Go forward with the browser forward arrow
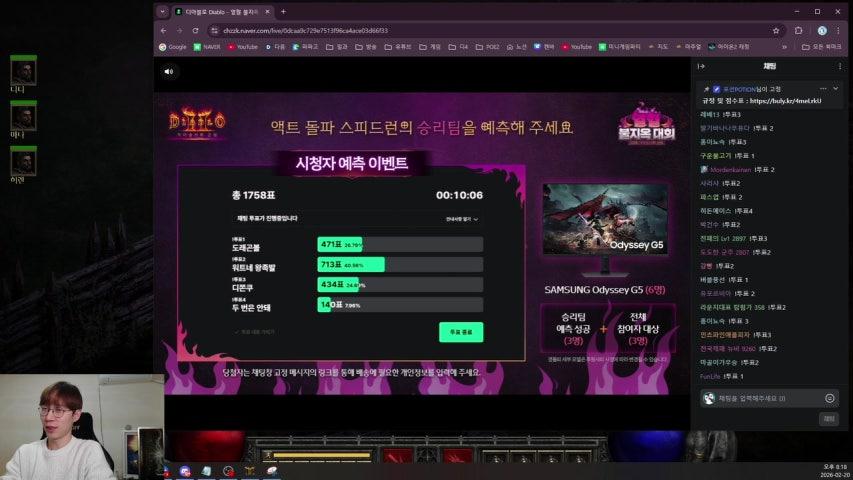The width and height of the screenshot is (853, 480). pyautogui.click(x=180, y=31)
